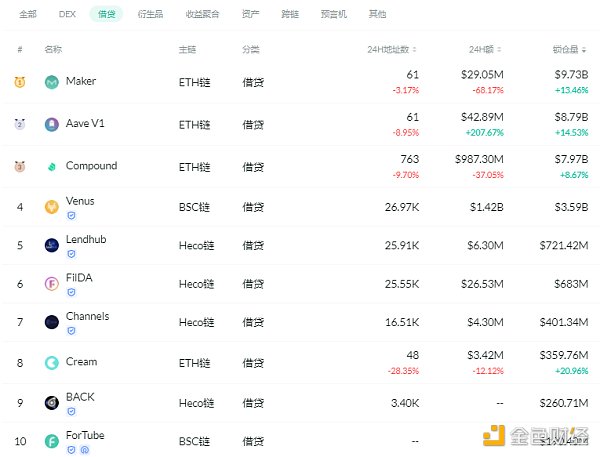Viewport: 600px width, 457px height.
Task: Click the Channels project logo icon
Action: pyautogui.click(x=52, y=322)
